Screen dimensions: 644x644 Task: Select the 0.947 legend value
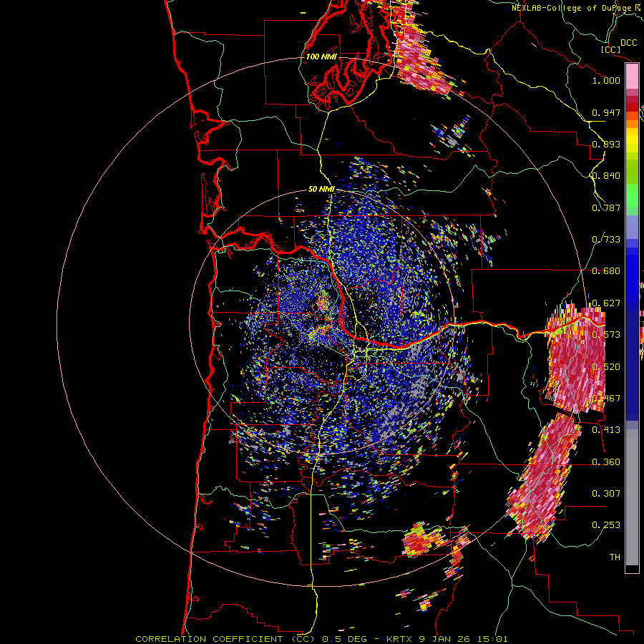(606, 112)
